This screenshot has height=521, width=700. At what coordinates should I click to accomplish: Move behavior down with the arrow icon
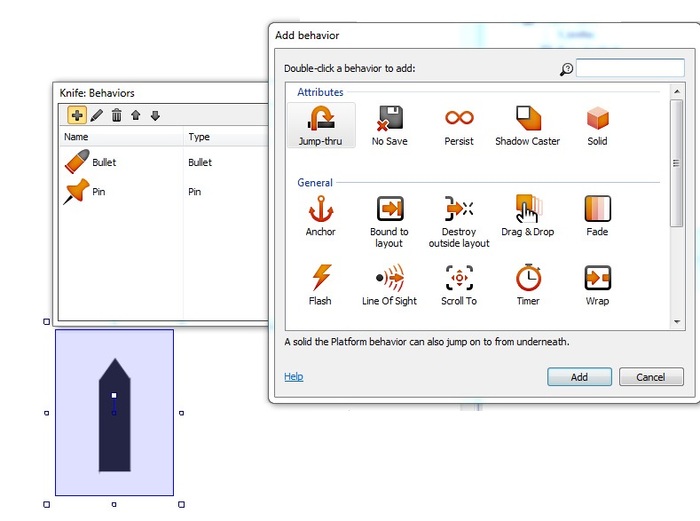click(x=155, y=116)
